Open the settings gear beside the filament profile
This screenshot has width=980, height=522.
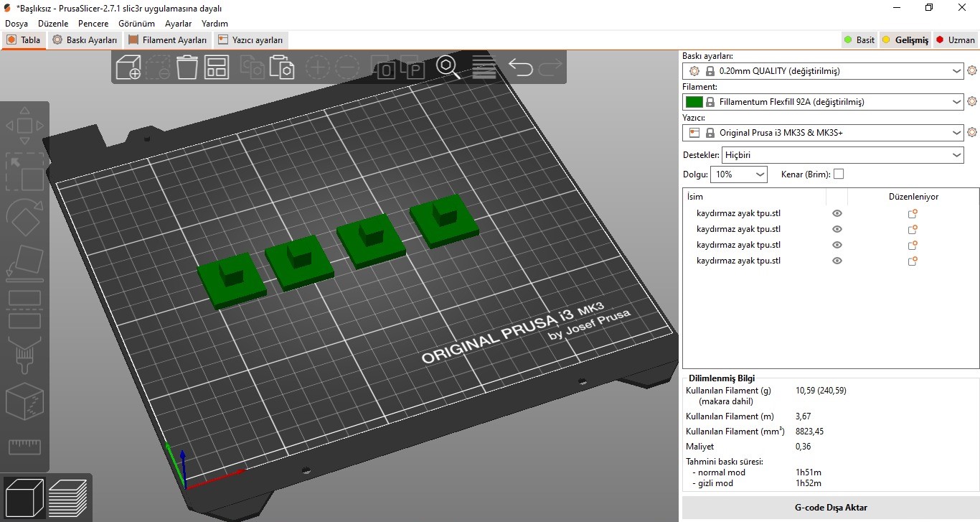972,102
